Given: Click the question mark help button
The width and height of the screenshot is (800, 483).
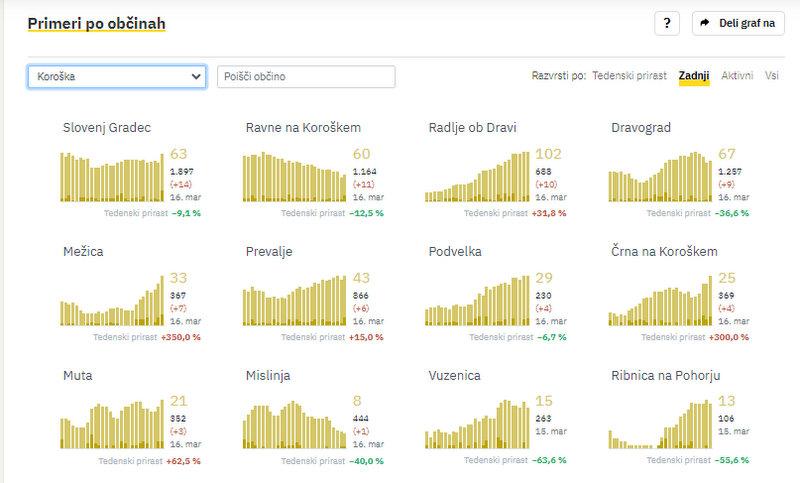Looking at the screenshot, I should (668, 23).
